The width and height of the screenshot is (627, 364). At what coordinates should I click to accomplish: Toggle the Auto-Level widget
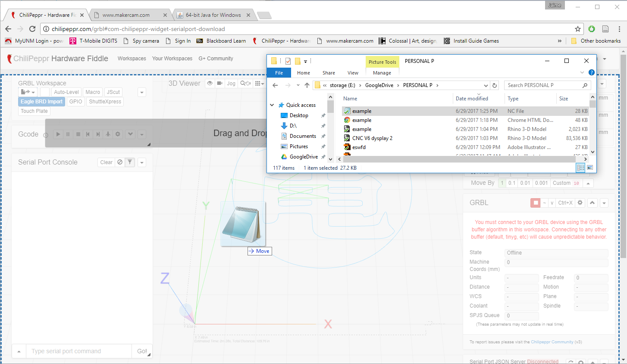point(66,92)
